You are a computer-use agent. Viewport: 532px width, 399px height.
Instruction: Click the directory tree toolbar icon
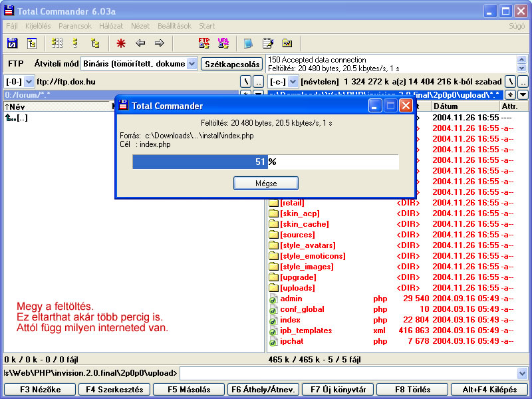[95, 43]
